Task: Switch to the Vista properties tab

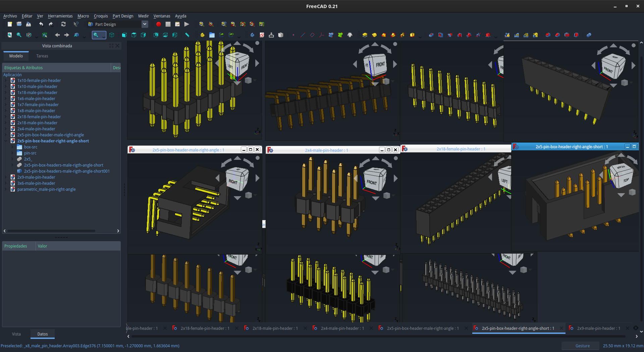Action: pos(16,334)
